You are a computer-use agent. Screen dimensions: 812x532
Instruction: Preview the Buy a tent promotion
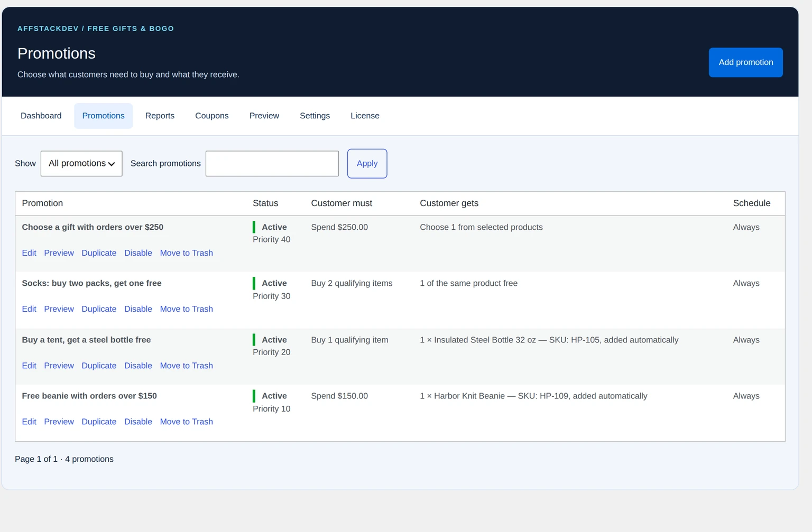[x=59, y=366]
